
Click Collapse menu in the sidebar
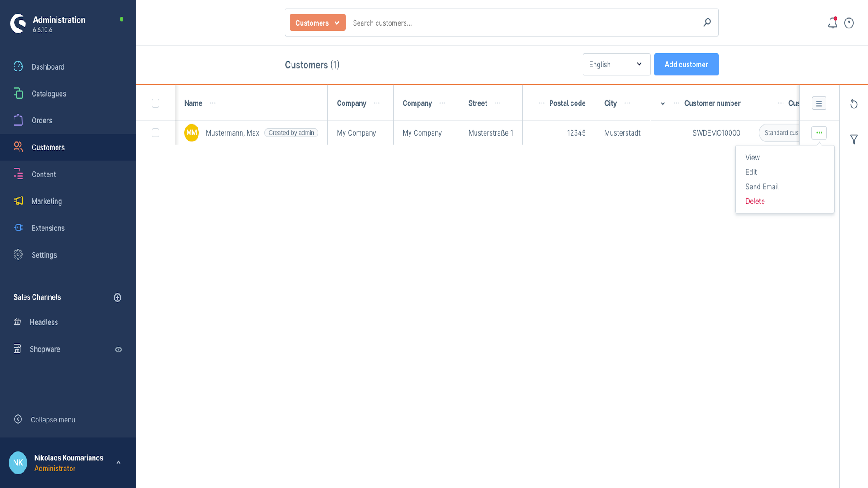(x=52, y=420)
